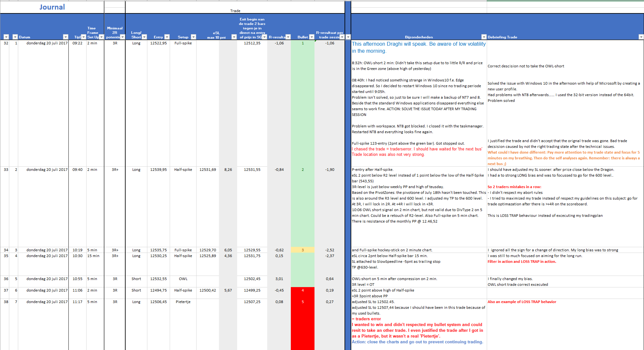Open the Entry column filter dropdown
644x350 pixels.
pos(167,37)
